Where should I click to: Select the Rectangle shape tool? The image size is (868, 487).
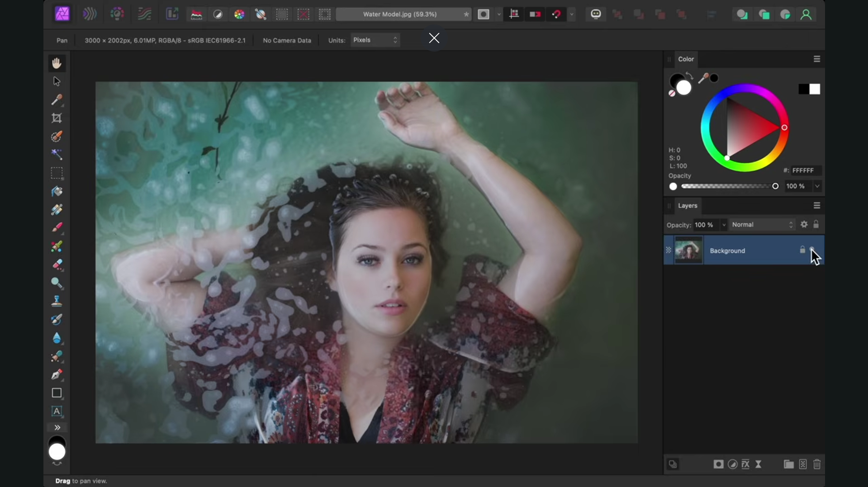pos(57,393)
